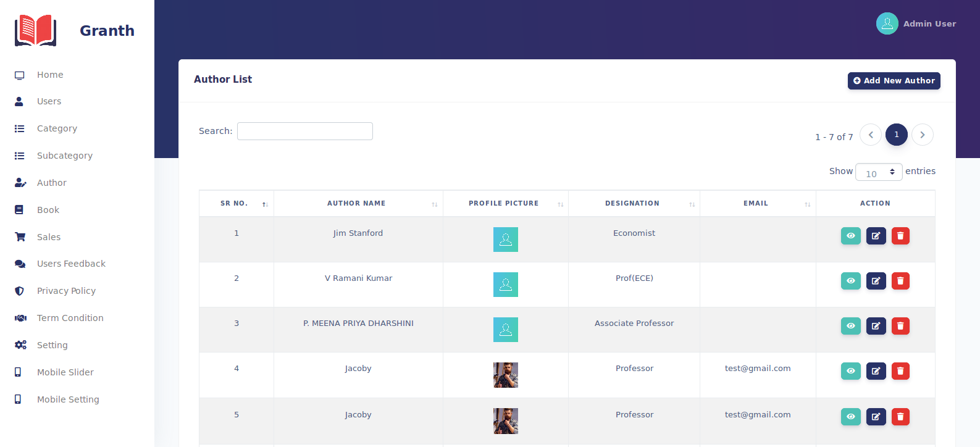Screen dimensions: 980x447
Task: Edit the V Ramani Kumar author entry
Action: coord(876,281)
